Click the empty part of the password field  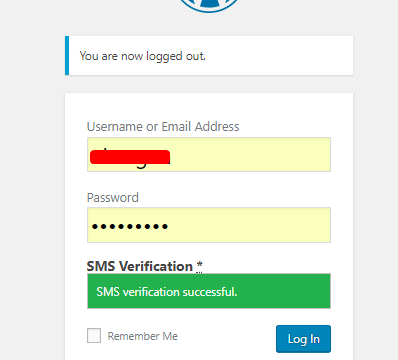(x=250, y=225)
